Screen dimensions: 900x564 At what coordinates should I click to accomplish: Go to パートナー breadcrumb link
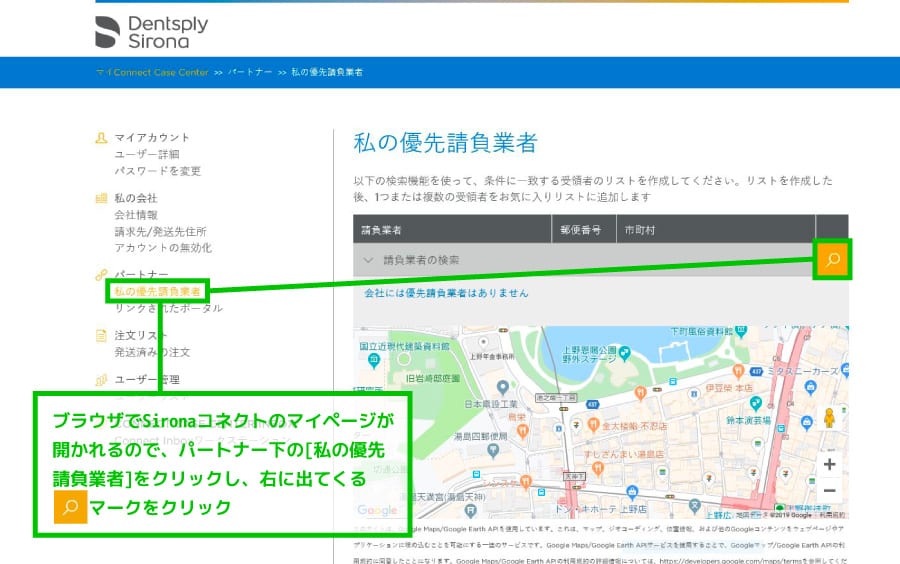click(250, 72)
